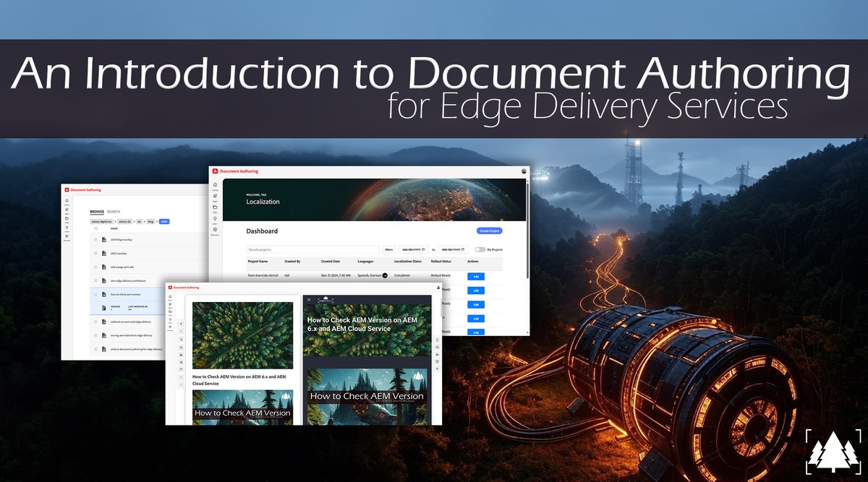The height and width of the screenshot is (482, 868).
Task: Click the pencil edit icon in the editor toolbar
Action: (x=181, y=331)
